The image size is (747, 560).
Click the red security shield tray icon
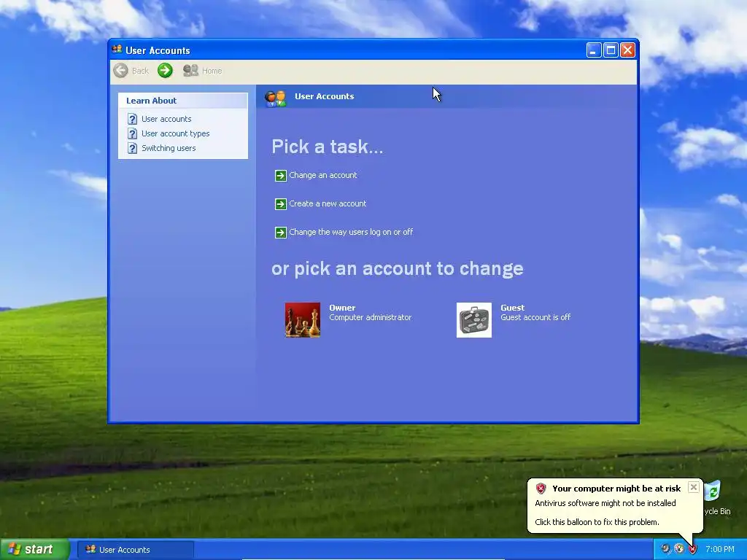[x=692, y=549]
